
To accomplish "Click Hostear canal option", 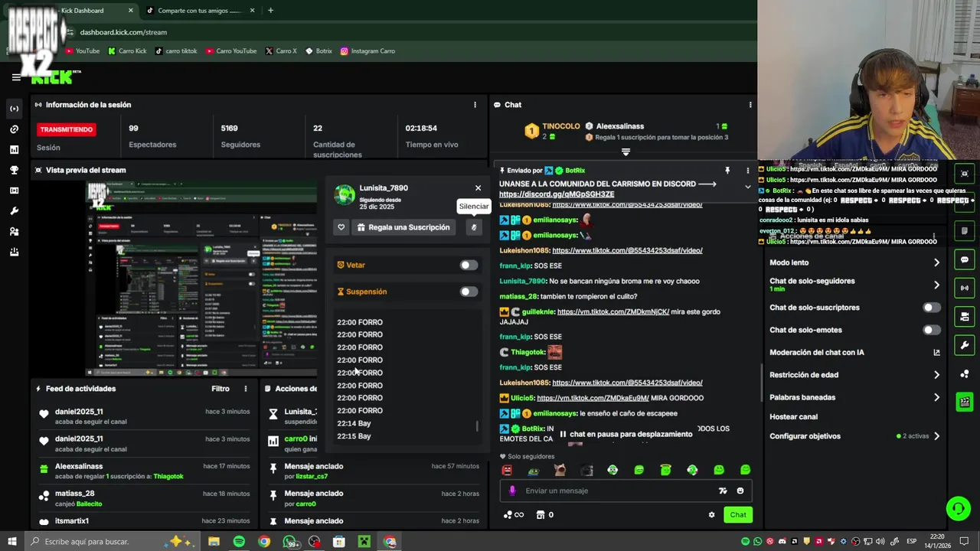I will (793, 417).
